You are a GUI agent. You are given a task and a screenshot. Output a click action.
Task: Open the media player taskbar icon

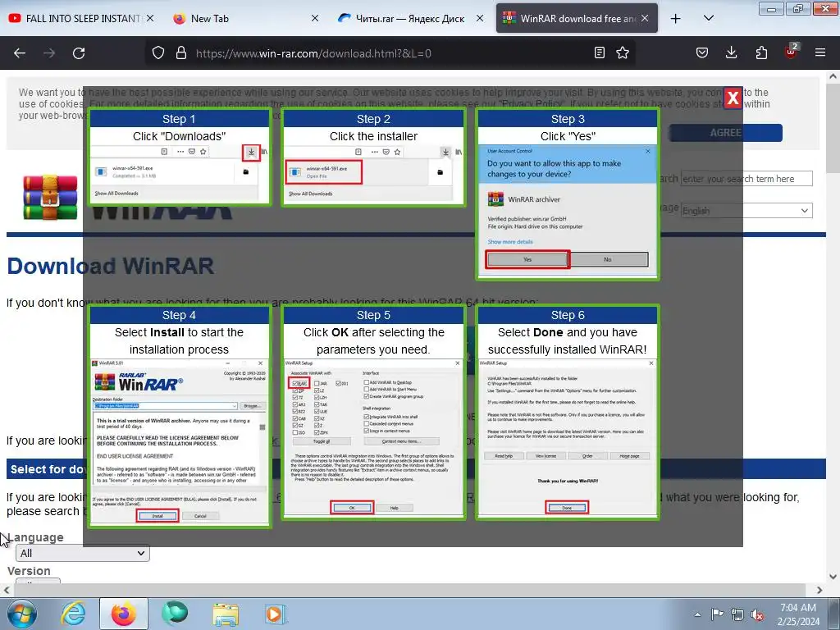click(x=276, y=614)
